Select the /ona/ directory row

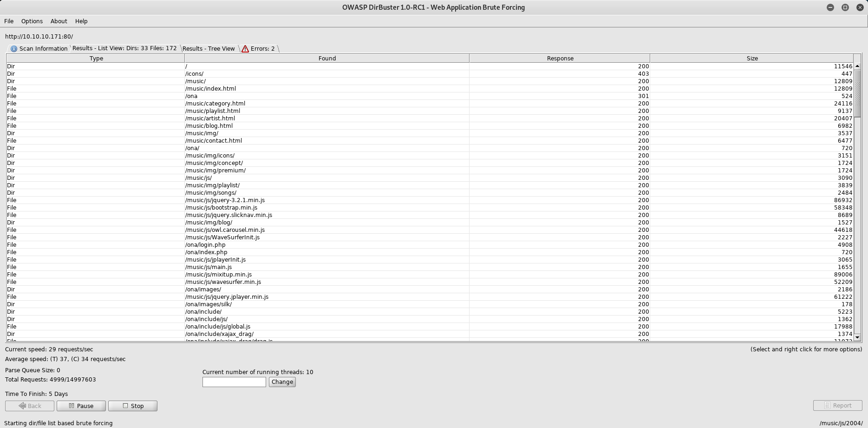(x=430, y=148)
